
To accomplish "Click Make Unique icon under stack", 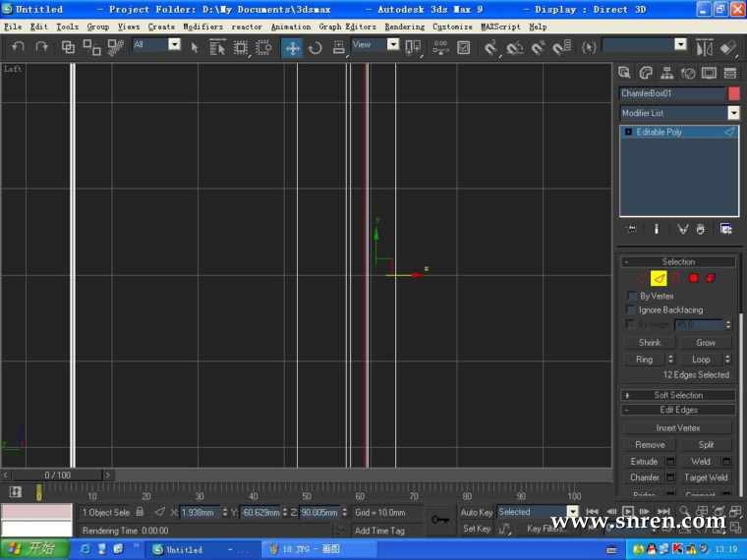I will click(682, 230).
